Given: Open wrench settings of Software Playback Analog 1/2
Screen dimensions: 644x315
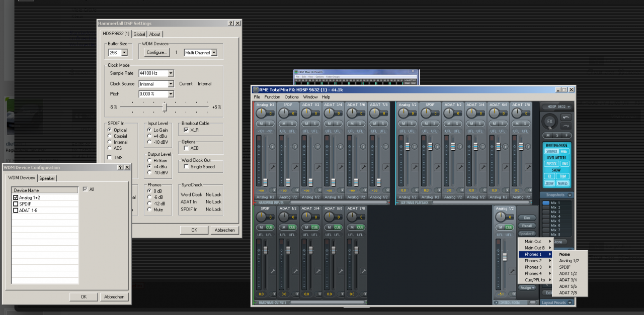Looking at the screenshot, I should tap(415, 167).
